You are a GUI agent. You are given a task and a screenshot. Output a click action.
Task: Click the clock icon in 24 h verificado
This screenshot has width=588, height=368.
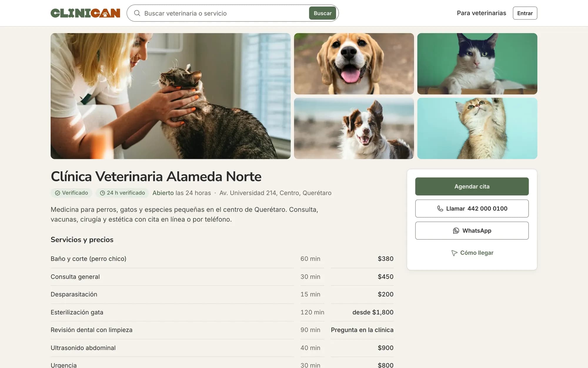102,193
